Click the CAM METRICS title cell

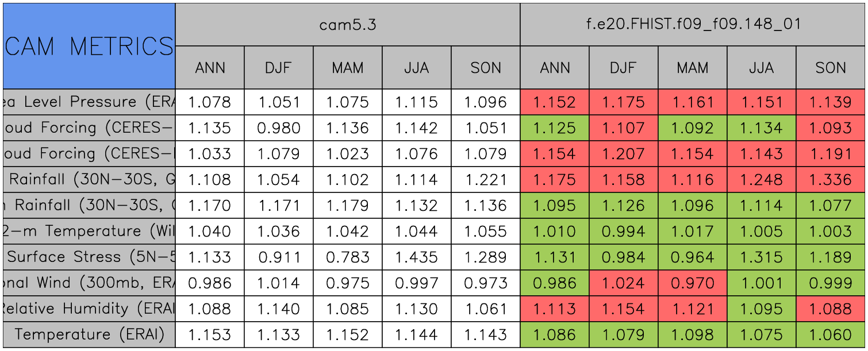click(89, 46)
